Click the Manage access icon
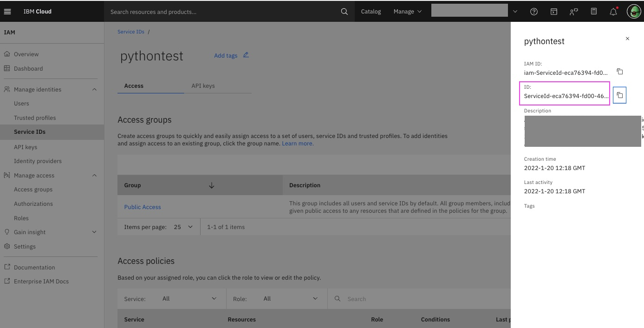Image resolution: width=644 pixels, height=328 pixels. (x=7, y=175)
